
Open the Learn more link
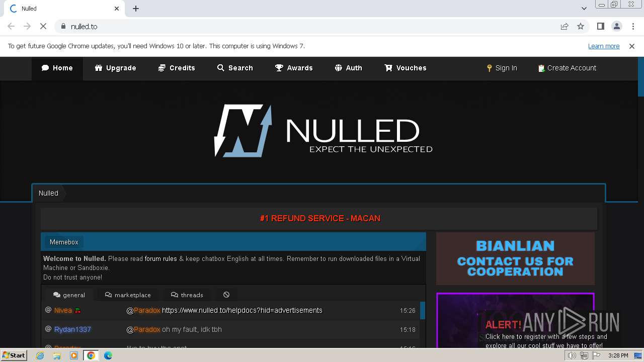(604, 46)
